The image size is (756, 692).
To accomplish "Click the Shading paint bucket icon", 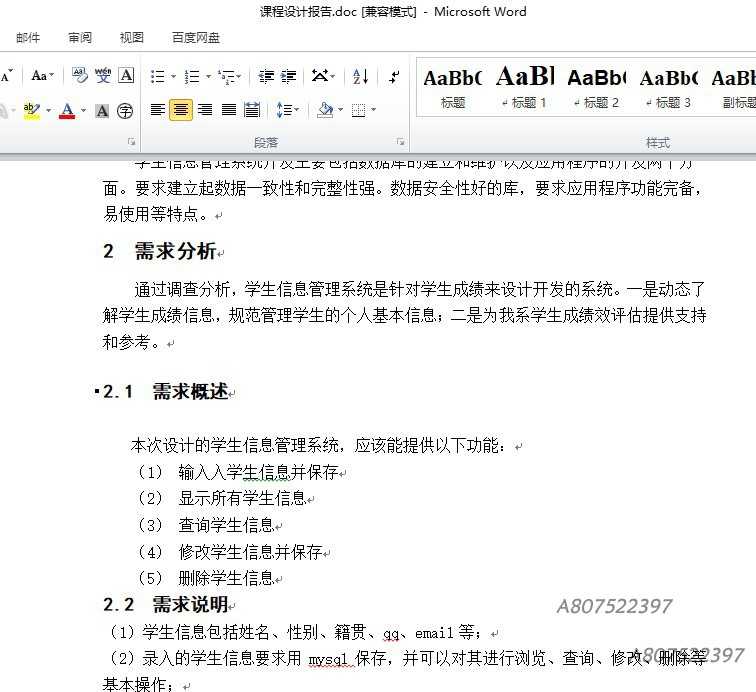I will pos(325,110).
